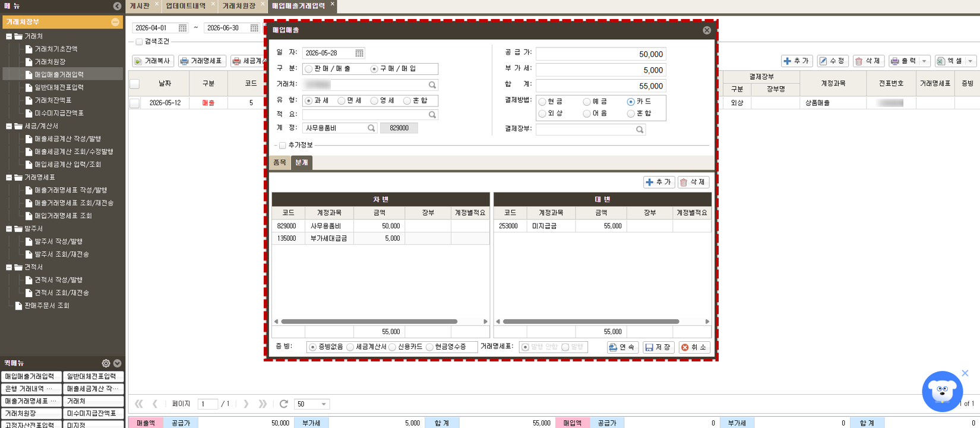The image size is (980, 428).
Task: Close the 업데이트내역 tab
Action: [213, 4]
